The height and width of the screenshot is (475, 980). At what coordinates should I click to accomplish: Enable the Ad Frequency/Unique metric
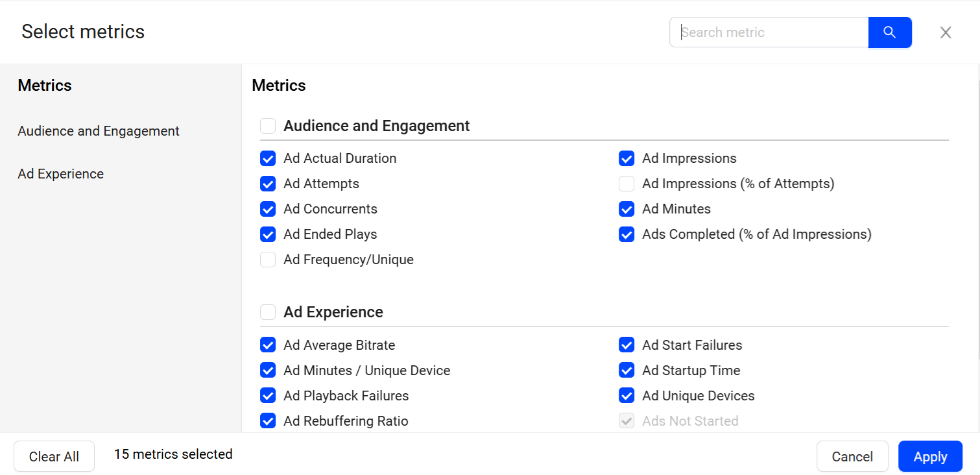point(268,260)
